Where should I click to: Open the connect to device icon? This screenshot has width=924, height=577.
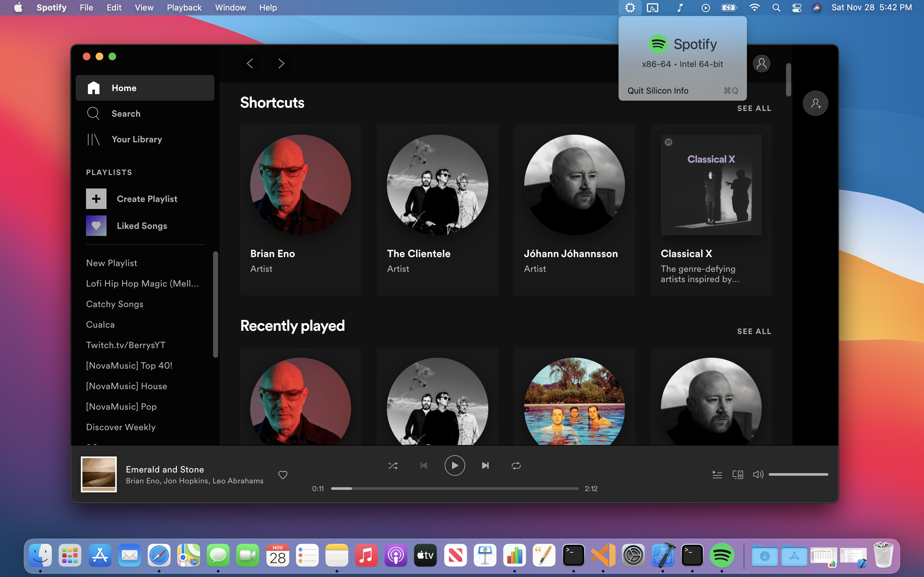click(x=738, y=474)
